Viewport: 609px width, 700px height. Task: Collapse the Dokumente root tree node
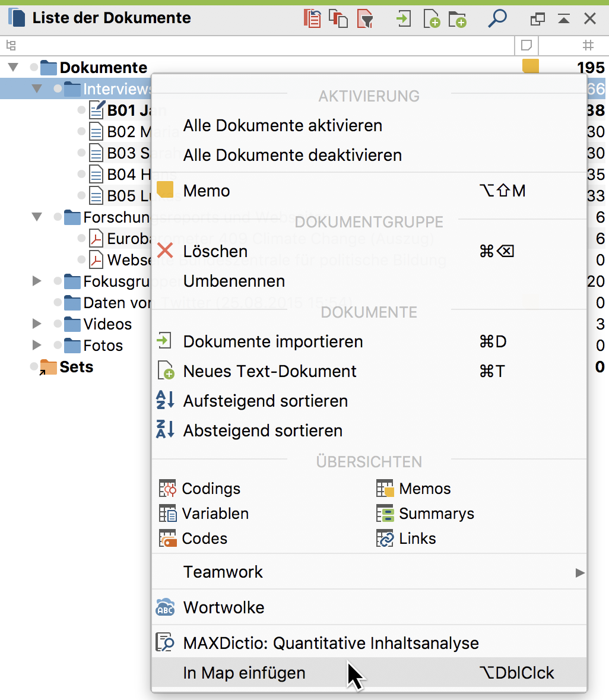13,67
